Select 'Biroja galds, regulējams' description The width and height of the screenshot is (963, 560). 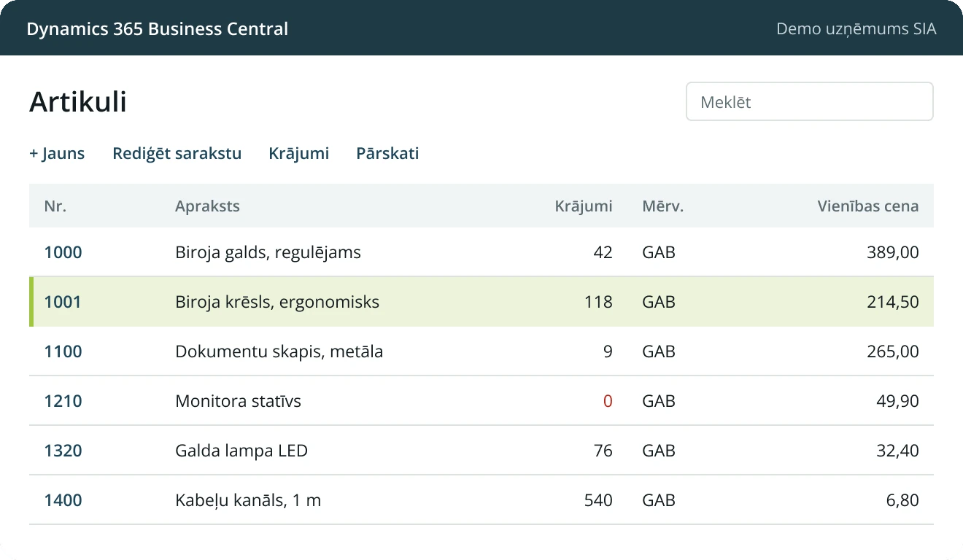[268, 252]
